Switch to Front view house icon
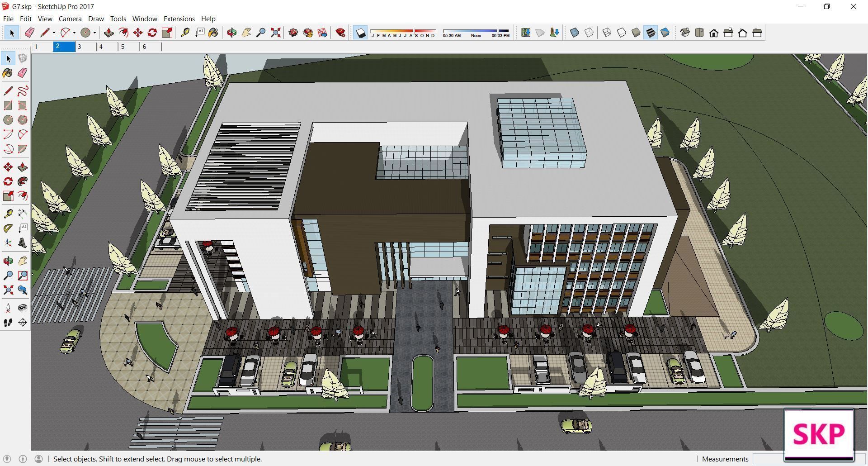Viewport: 868px width, 466px height. point(714,33)
